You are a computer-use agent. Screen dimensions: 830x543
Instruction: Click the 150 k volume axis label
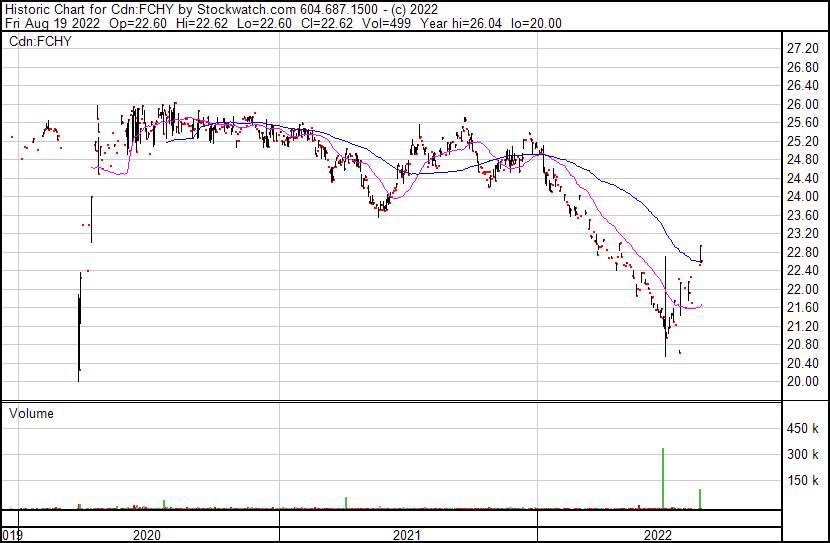click(804, 481)
